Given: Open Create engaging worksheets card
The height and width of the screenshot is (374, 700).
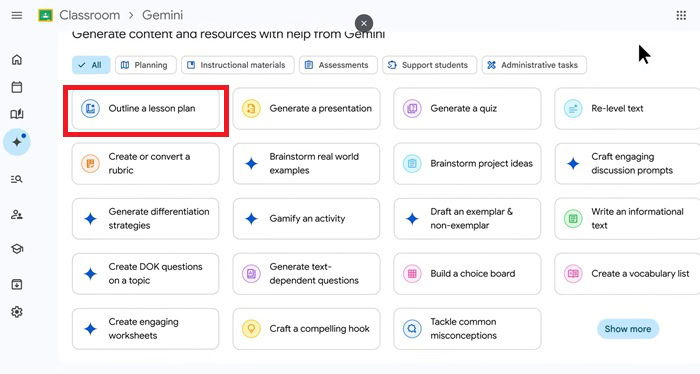Looking at the screenshot, I should point(146,329).
